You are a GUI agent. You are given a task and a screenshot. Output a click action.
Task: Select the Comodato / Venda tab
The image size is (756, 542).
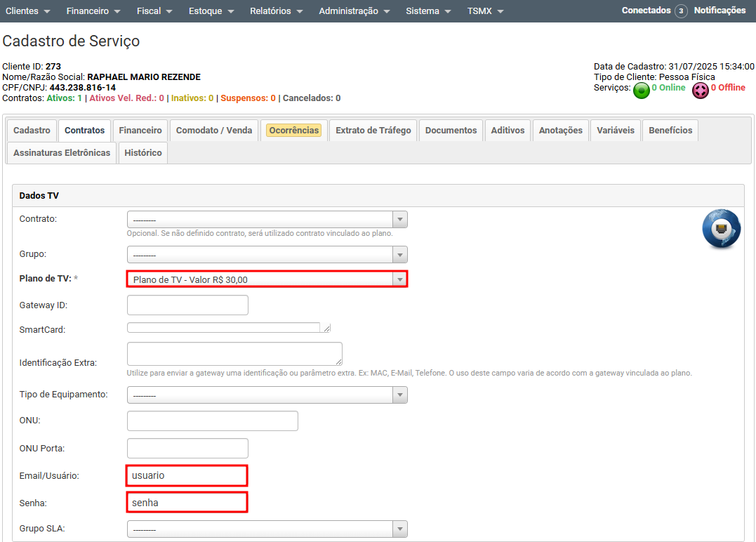pyautogui.click(x=214, y=131)
